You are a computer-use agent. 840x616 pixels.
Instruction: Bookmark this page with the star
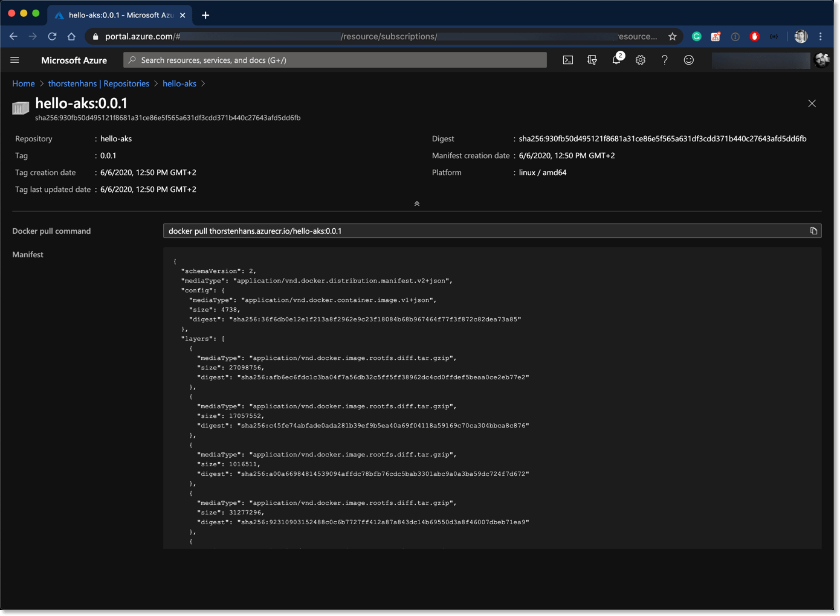(673, 36)
